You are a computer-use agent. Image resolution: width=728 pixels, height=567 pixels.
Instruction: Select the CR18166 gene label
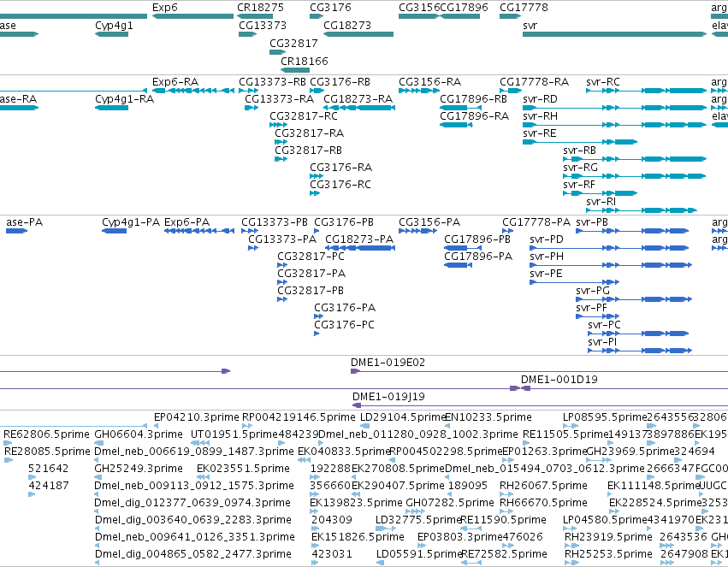pyautogui.click(x=305, y=62)
